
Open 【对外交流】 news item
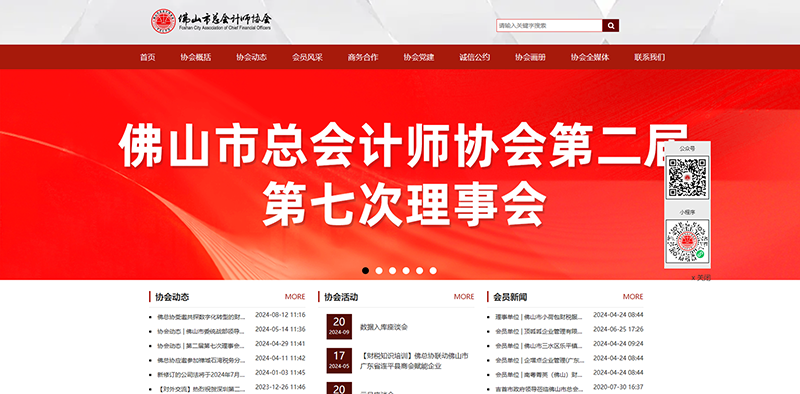point(201,389)
